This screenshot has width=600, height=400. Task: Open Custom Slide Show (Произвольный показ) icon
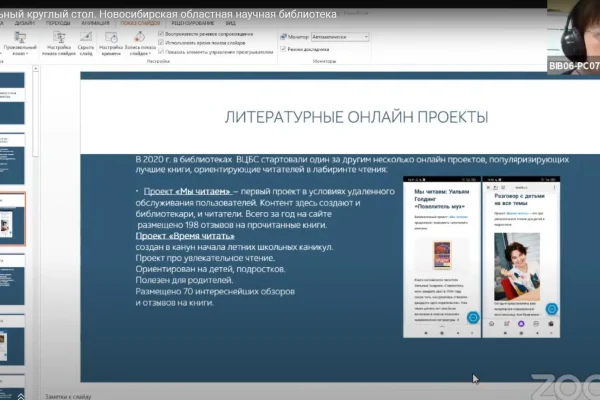point(20,38)
